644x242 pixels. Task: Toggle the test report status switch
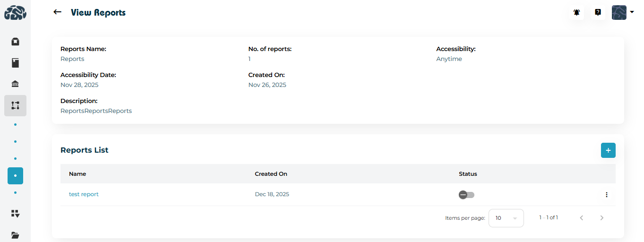click(x=466, y=195)
